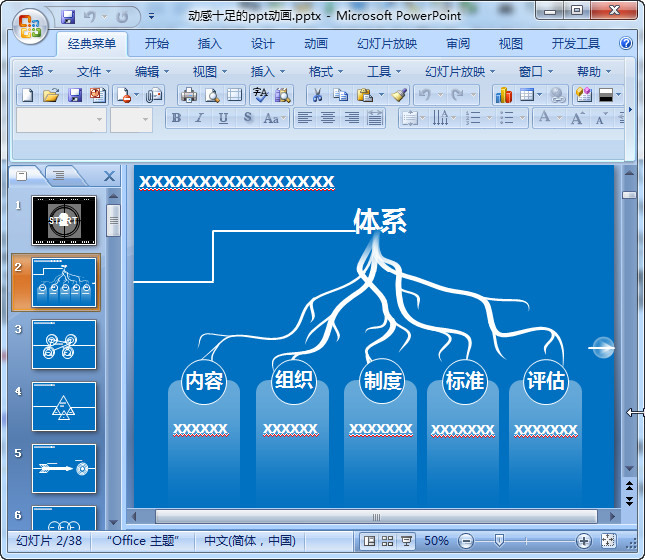The height and width of the screenshot is (560, 645).
Task: Click the Copy icon
Action: tap(340, 95)
